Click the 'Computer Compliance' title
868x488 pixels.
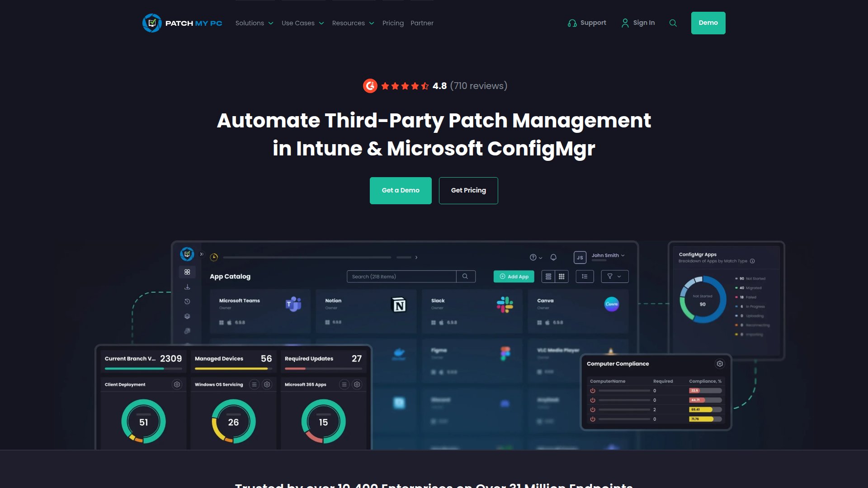[618, 364]
